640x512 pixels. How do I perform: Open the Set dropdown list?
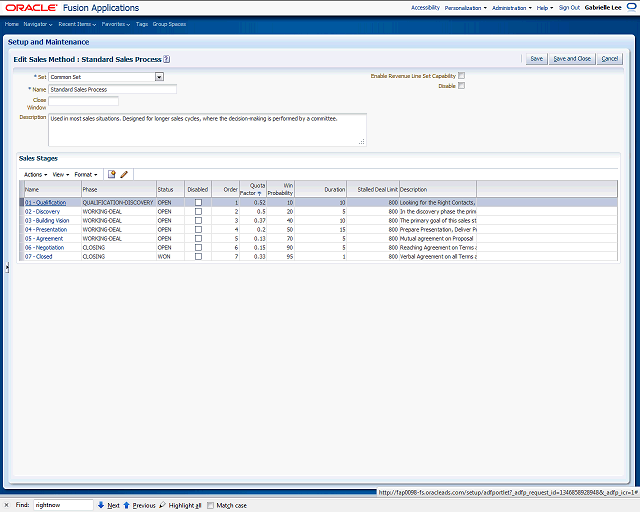159,77
